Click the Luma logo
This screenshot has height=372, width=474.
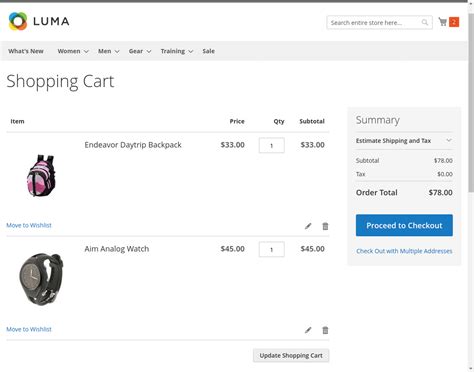click(x=39, y=21)
